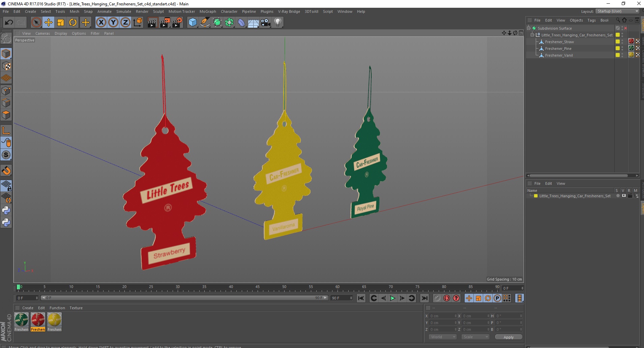Select the Freshener_Straw object
This screenshot has height=348, width=644.
559,42
